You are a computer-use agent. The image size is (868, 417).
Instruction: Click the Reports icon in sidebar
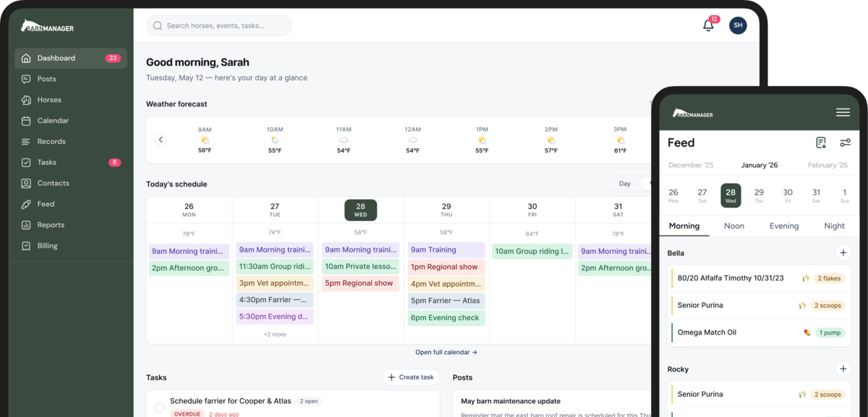[x=26, y=225]
